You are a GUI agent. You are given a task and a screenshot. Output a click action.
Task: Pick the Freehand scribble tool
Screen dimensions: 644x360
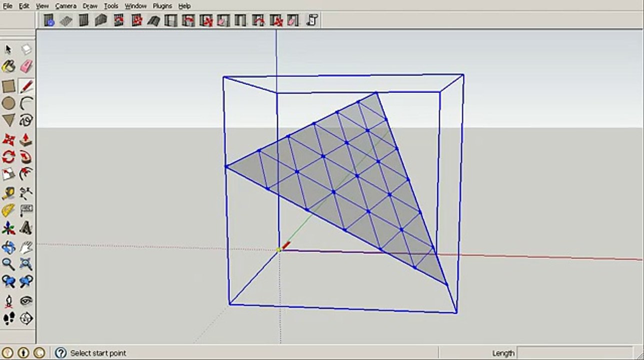coord(26,120)
